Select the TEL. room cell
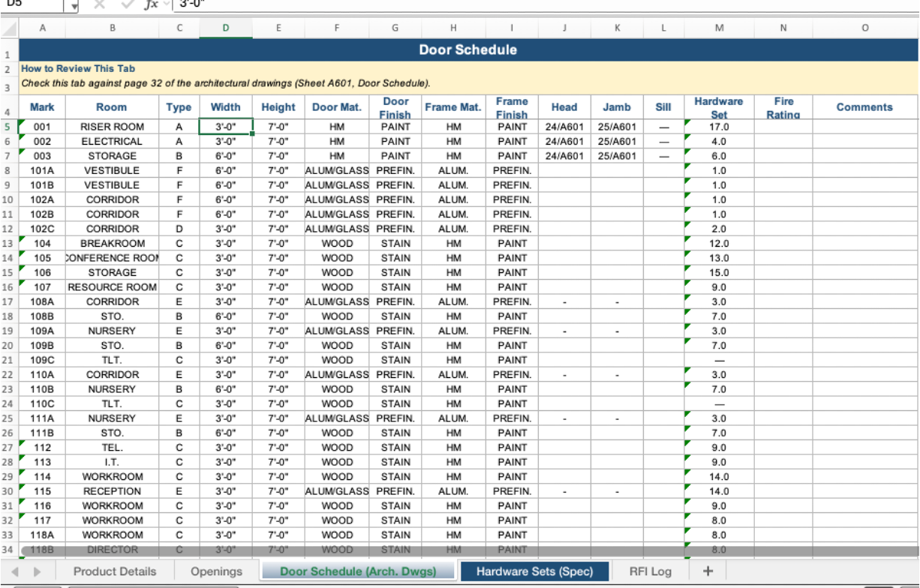 [x=112, y=448]
